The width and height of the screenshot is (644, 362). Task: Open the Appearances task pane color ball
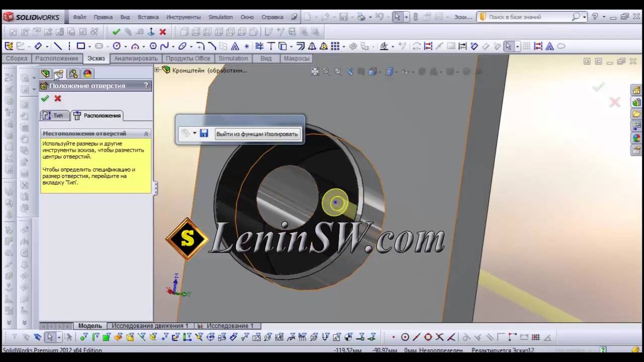(x=636, y=137)
